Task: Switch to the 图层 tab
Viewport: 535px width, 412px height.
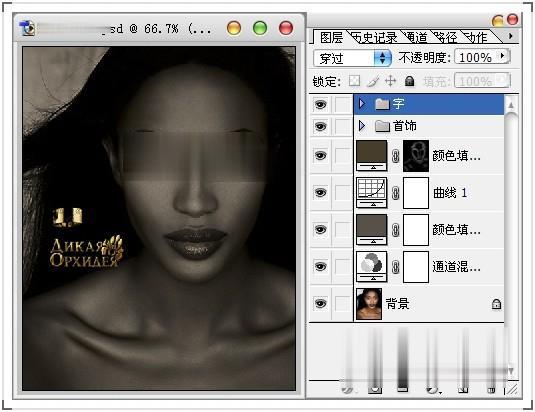Action: click(x=331, y=37)
